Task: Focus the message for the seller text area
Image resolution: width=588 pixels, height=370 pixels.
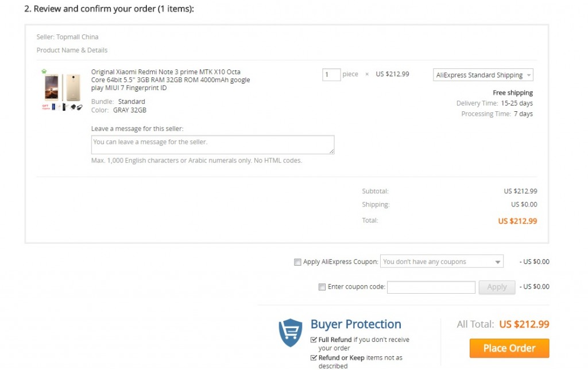Action: [212, 145]
